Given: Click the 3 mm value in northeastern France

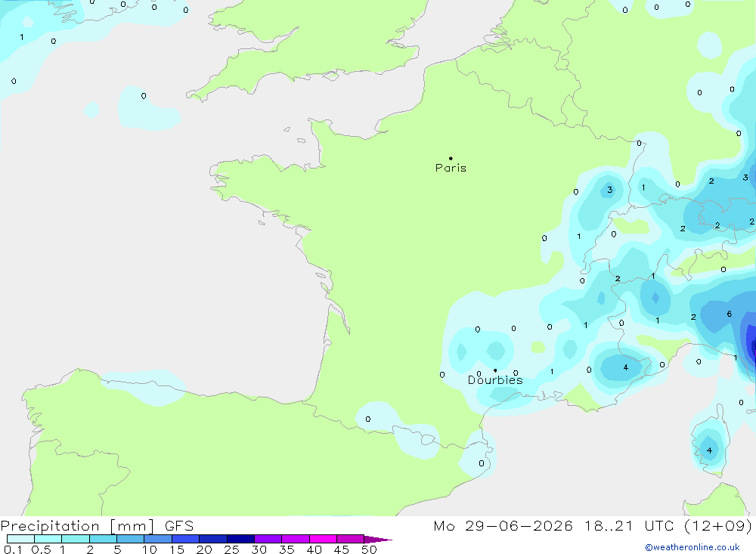Looking at the screenshot, I should click(x=610, y=190).
